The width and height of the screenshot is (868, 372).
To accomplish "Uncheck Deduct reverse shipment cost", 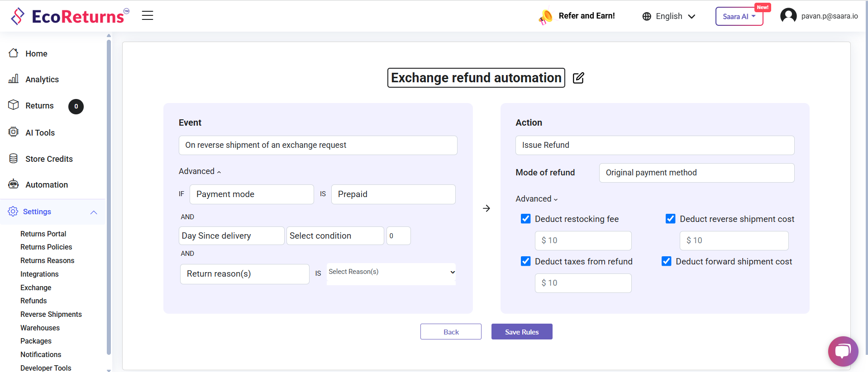I will point(670,219).
